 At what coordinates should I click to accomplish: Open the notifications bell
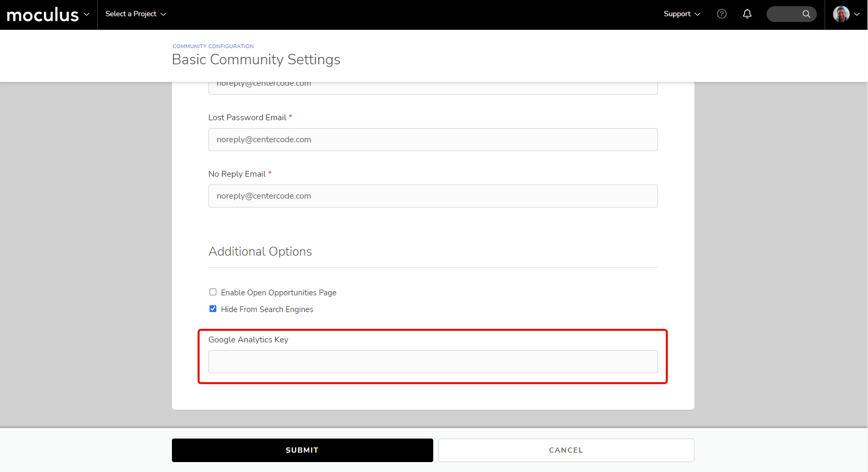pos(747,14)
